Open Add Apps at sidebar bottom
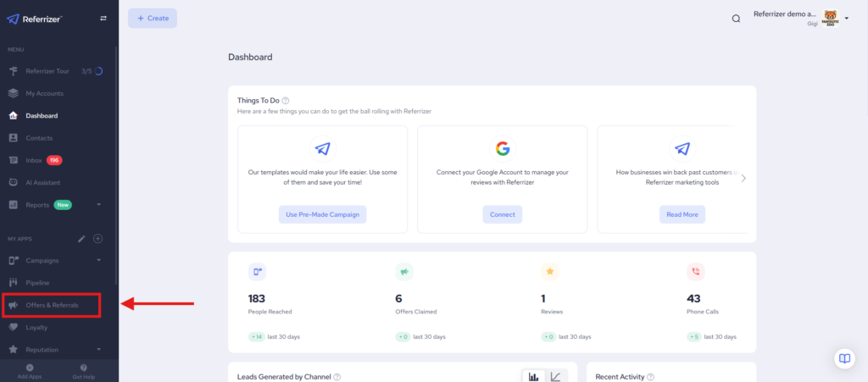The image size is (868, 382). pyautogui.click(x=30, y=371)
